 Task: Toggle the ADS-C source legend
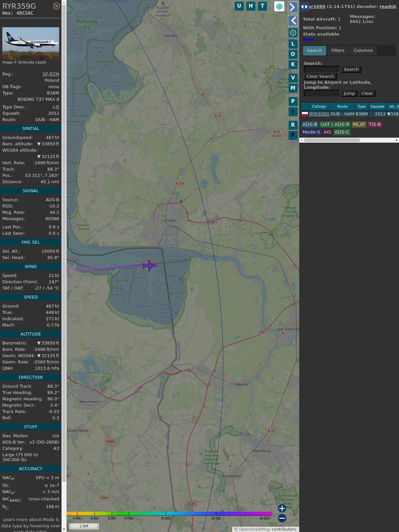pyautogui.click(x=342, y=132)
